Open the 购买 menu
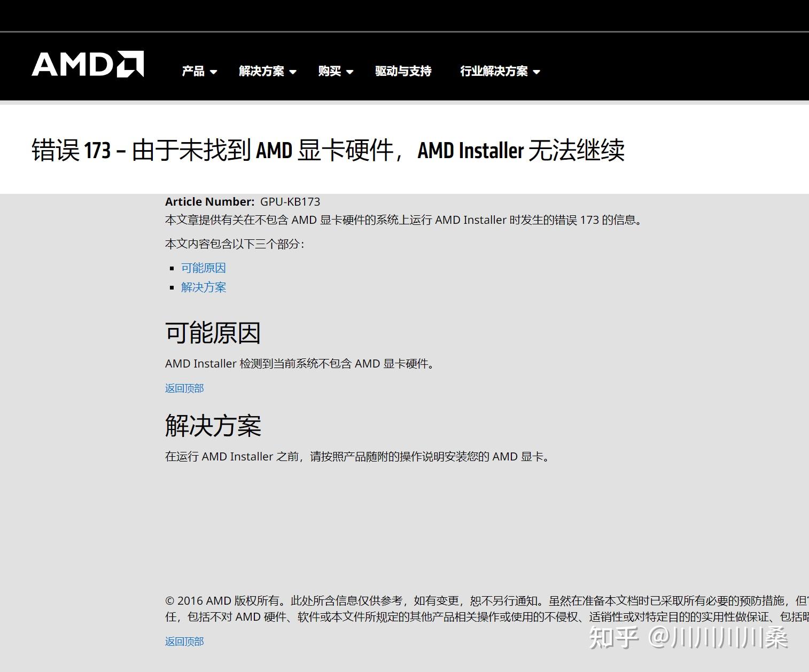The height and width of the screenshot is (672, 809). [x=329, y=71]
